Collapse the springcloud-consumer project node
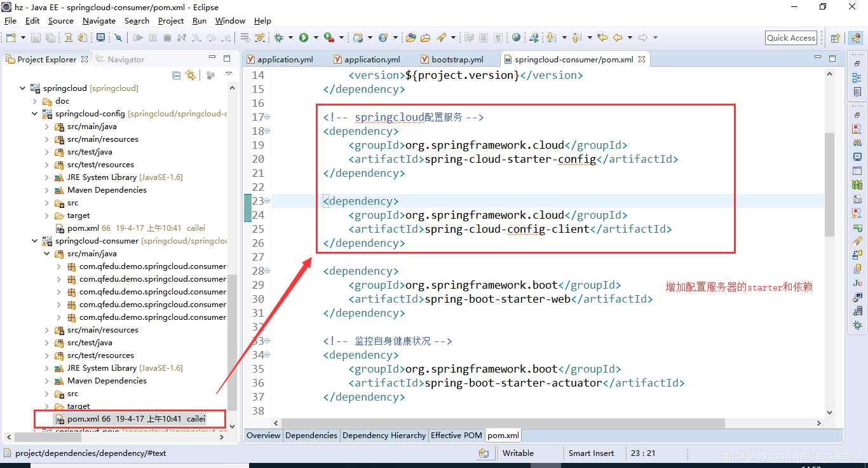Viewport: 868px width, 468px height. tap(35, 241)
